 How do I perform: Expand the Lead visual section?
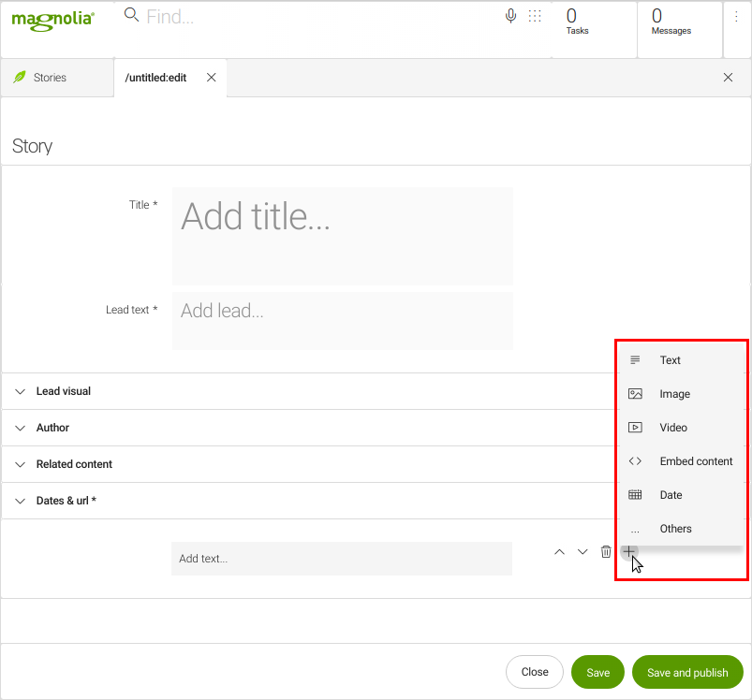pyautogui.click(x=64, y=391)
